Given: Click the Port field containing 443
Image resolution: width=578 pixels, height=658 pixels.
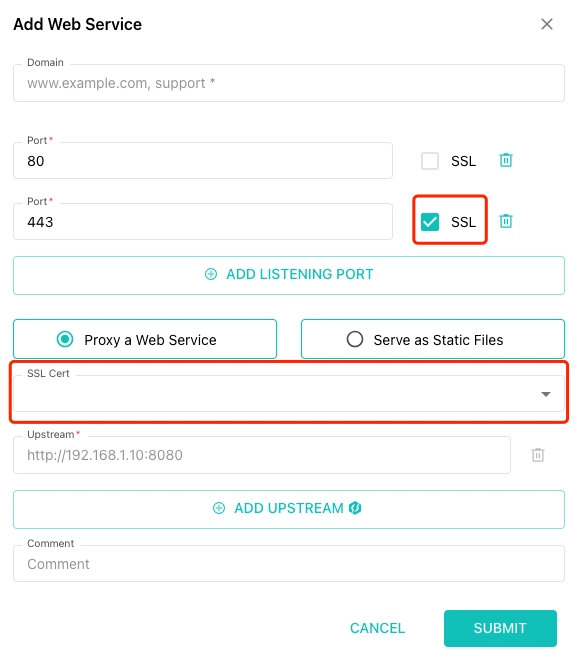Looking at the screenshot, I should click(x=203, y=222).
